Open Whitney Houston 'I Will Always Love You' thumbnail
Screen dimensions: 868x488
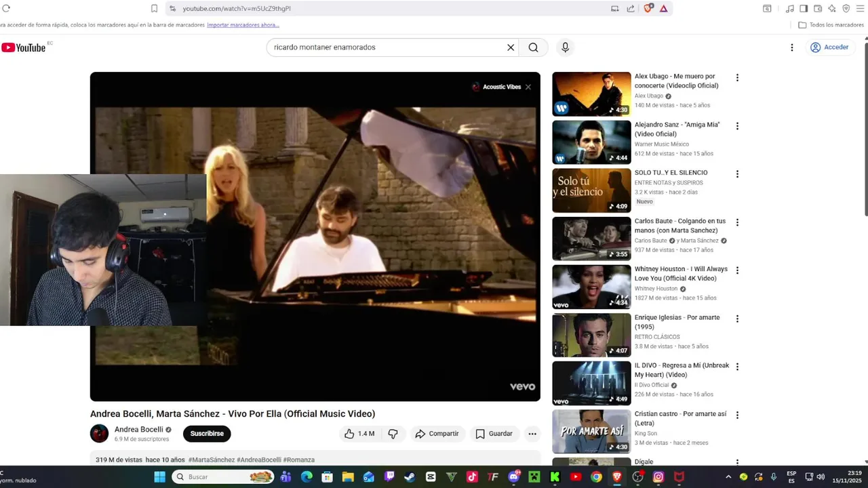pyautogui.click(x=591, y=287)
